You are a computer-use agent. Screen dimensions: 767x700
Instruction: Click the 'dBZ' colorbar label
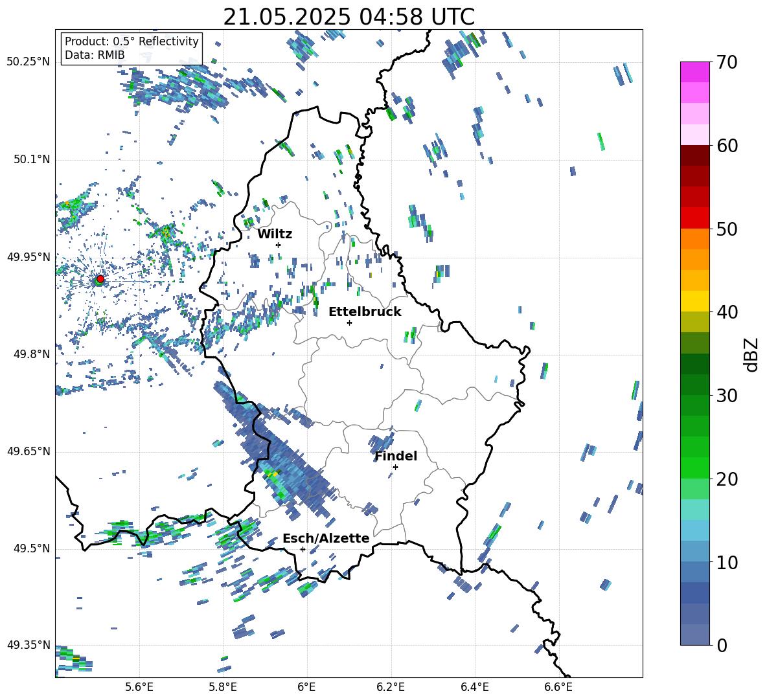751,354
